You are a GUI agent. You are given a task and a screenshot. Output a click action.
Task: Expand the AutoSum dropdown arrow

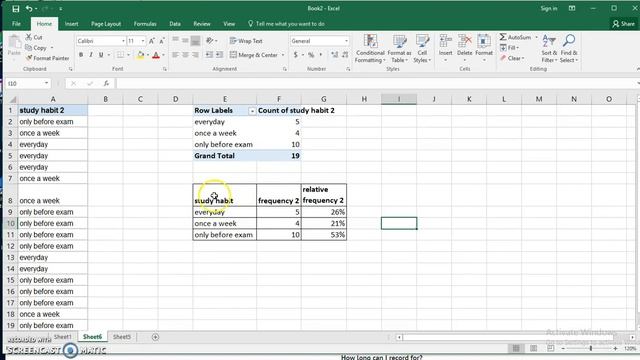point(536,37)
